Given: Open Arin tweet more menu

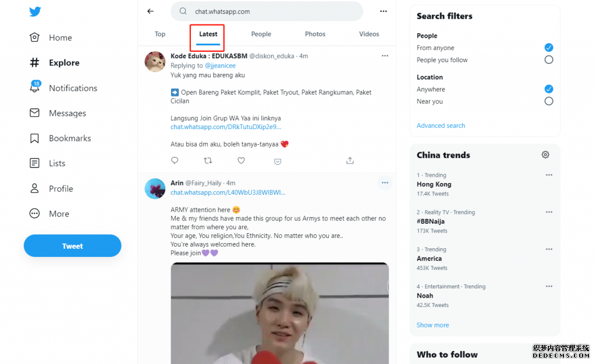Looking at the screenshot, I should [x=385, y=183].
